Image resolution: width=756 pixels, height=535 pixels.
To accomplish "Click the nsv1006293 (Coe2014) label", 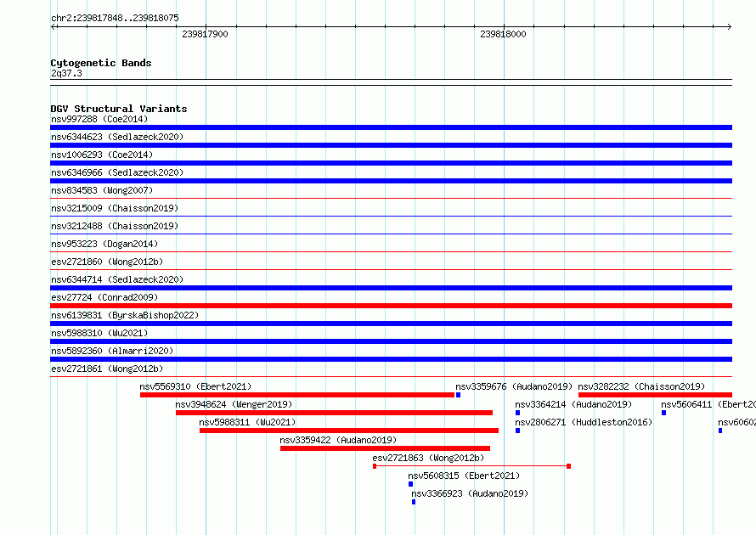I will pyautogui.click(x=102, y=155).
